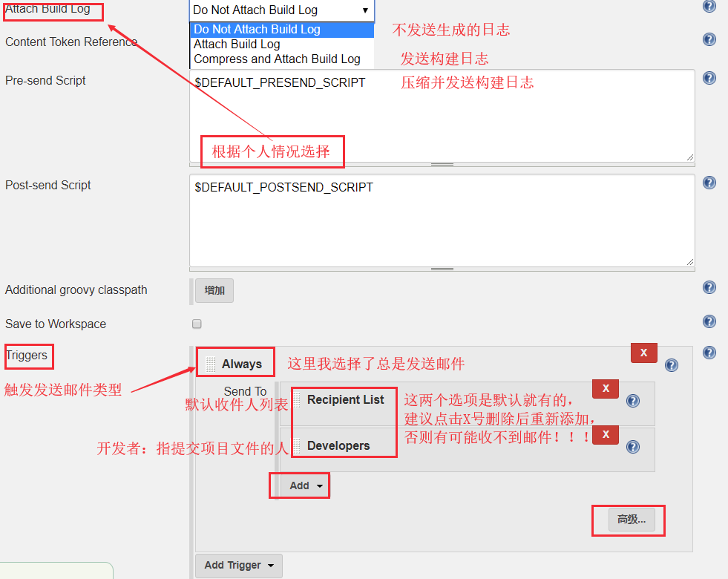This screenshot has height=579, width=728.
Task: Click the Pre-send Script label
Action: pyautogui.click(x=45, y=80)
